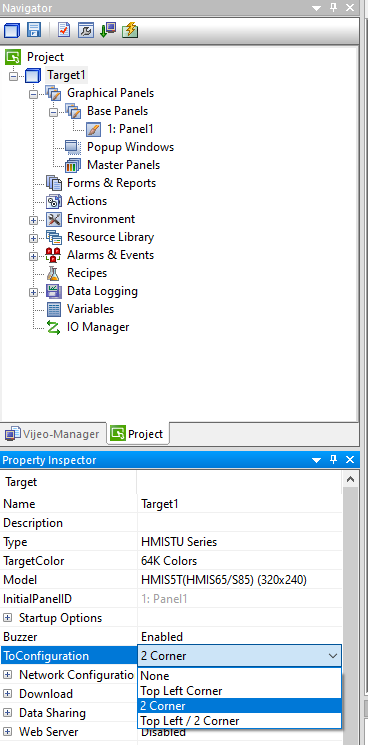Open the Navigator panel options arrow
Viewport: 368px width, 745px height.
(x=316, y=8)
